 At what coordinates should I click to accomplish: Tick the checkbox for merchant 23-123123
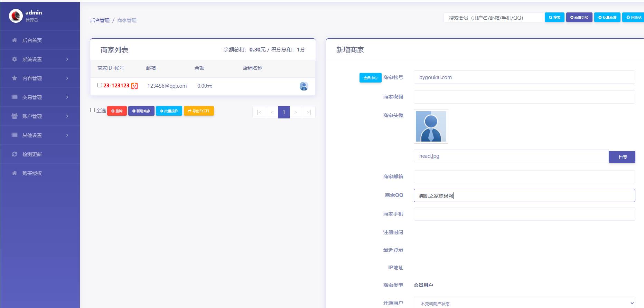point(100,85)
